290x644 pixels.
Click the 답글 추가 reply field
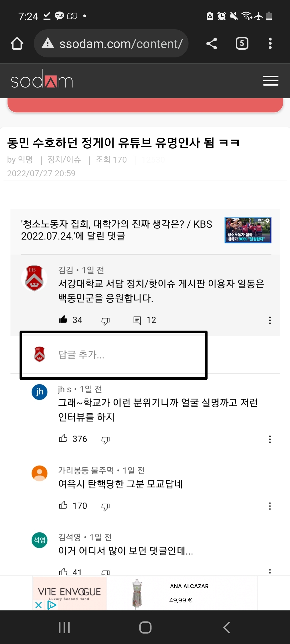pyautogui.click(x=114, y=355)
